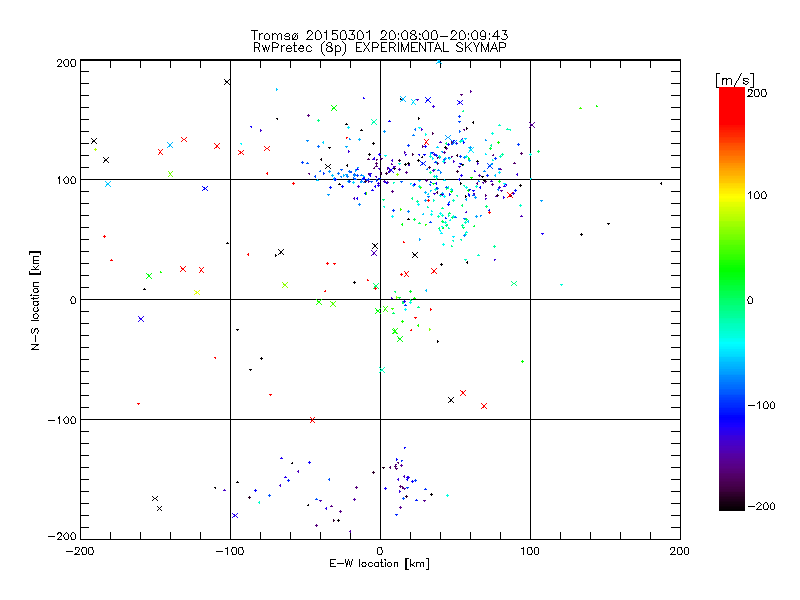
Task: Select the 100 label on the colorbar
Action: [757, 195]
